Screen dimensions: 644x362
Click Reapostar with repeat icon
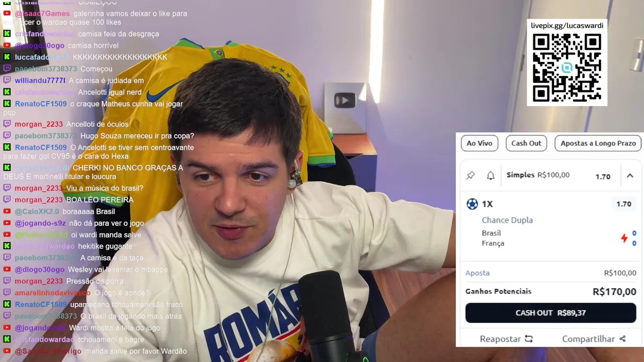pyautogui.click(x=506, y=339)
